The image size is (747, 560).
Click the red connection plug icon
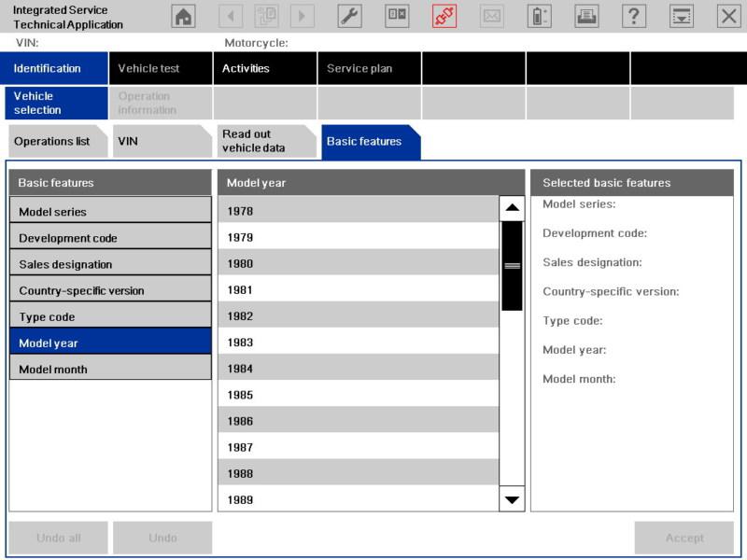(x=444, y=16)
